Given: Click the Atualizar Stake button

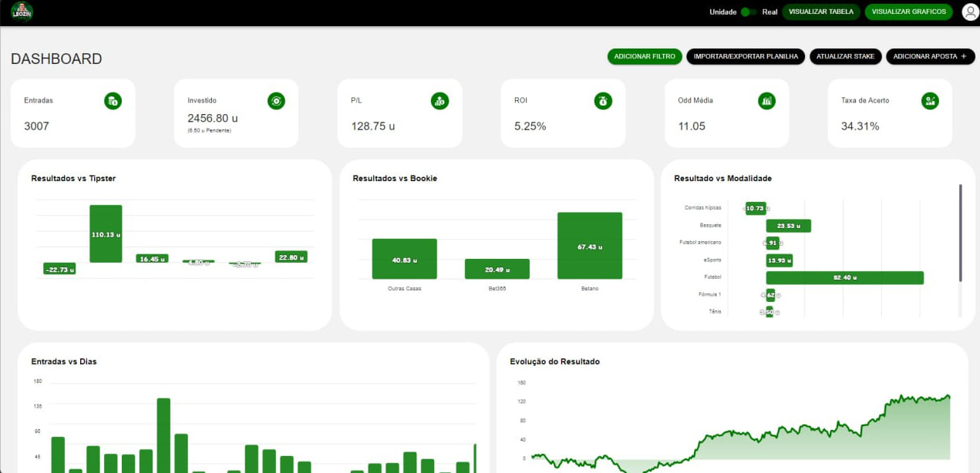Looking at the screenshot, I should pyautogui.click(x=845, y=56).
